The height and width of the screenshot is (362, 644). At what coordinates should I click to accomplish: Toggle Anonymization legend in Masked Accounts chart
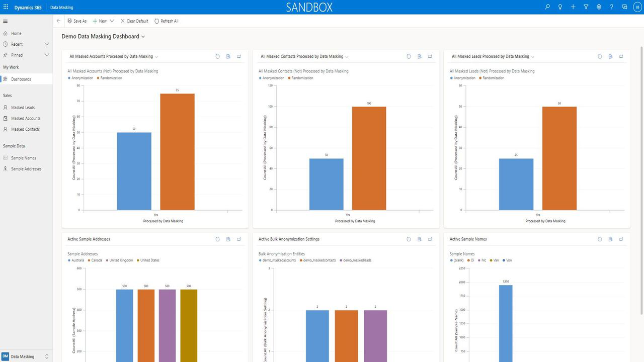click(x=82, y=78)
